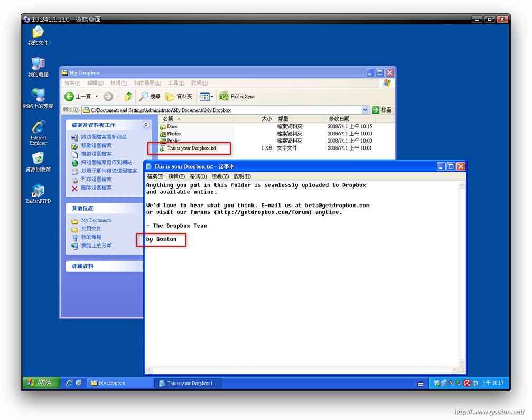Viewport: 532px width, 420px height.
Task: Expand the address bar dropdown
Action: [365, 110]
